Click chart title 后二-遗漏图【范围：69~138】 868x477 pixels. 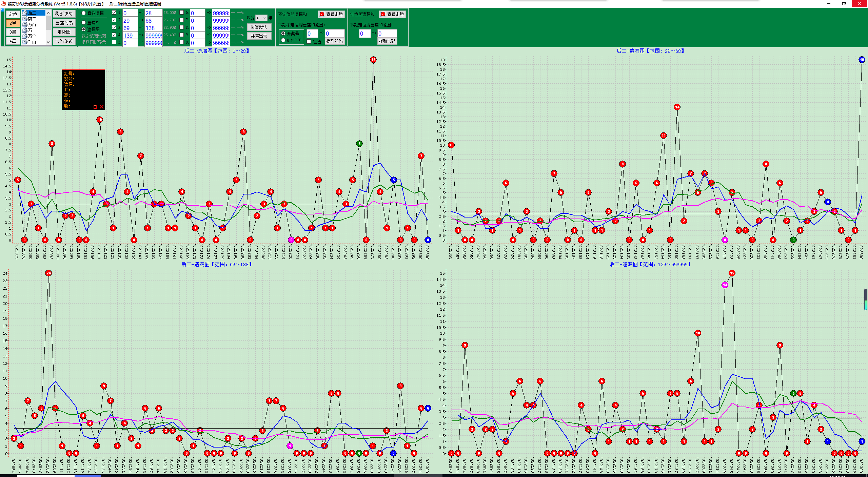point(217,264)
